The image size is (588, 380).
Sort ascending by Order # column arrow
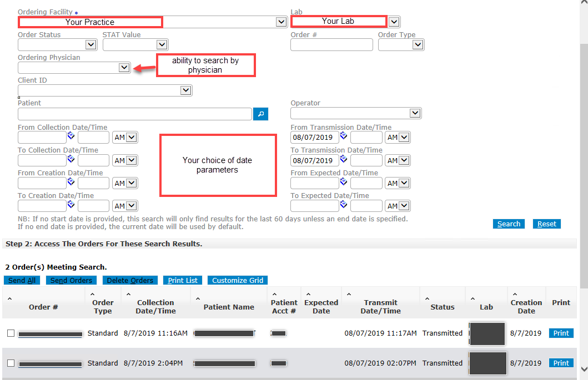click(x=10, y=298)
